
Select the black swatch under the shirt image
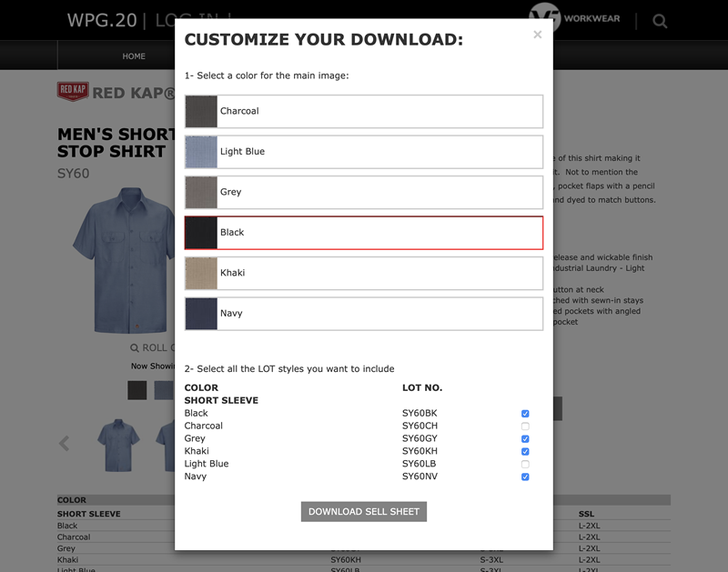137,390
